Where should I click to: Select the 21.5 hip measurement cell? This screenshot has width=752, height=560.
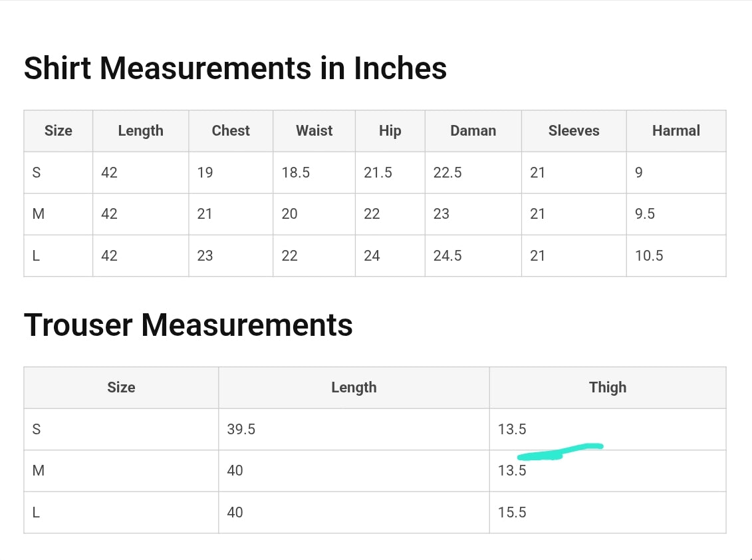pyautogui.click(x=378, y=173)
